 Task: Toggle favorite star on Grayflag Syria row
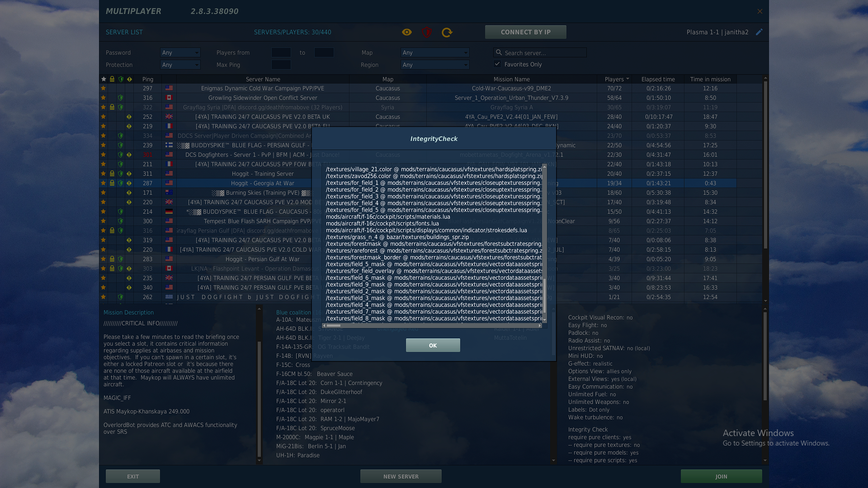[x=104, y=107]
